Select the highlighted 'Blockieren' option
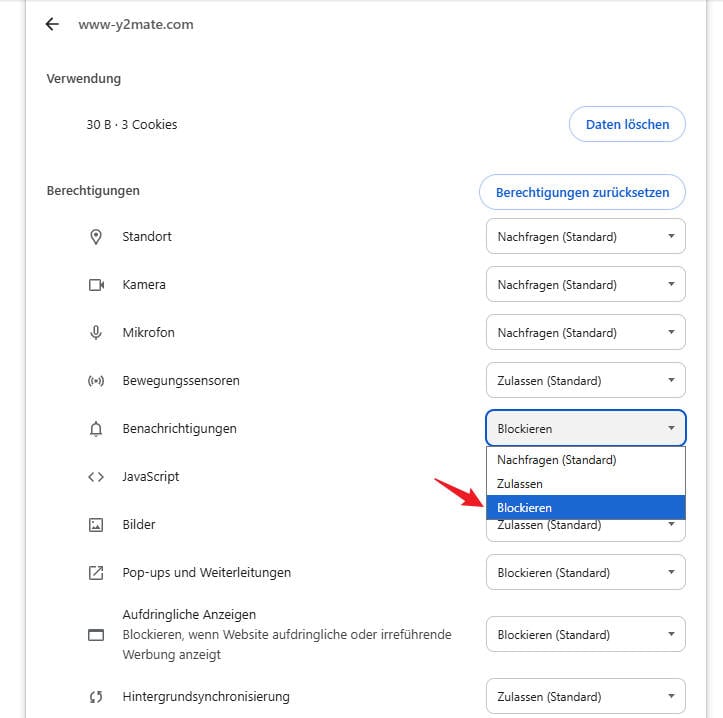The height and width of the screenshot is (718, 723). [x=525, y=508]
